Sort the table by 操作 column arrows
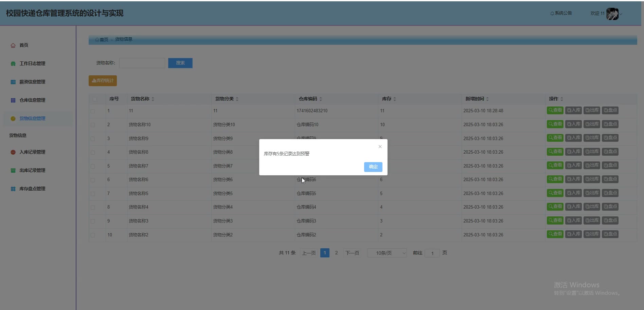The height and width of the screenshot is (310, 644). point(562,99)
